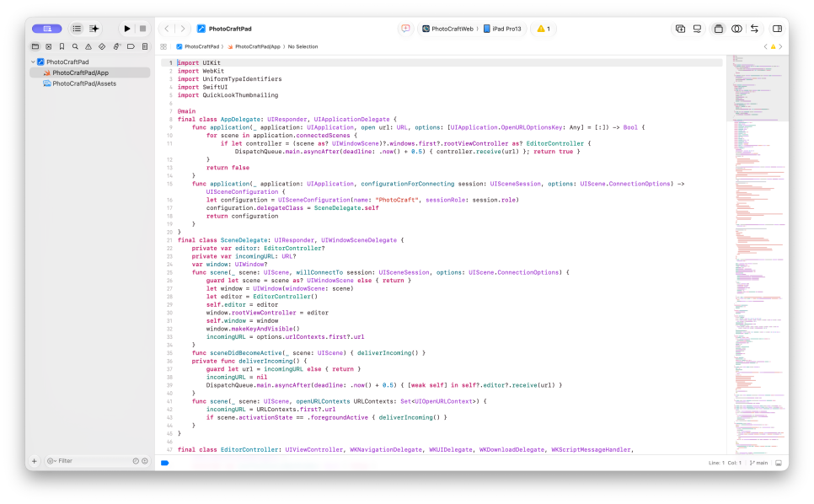Show the 1 warning in toolbar
The height and width of the screenshot is (504, 814).
pyautogui.click(x=544, y=29)
